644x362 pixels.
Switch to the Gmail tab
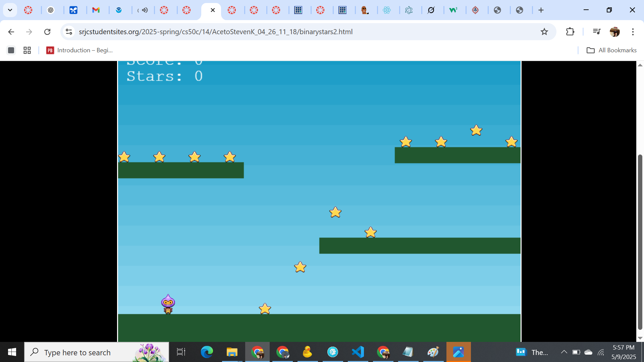[96, 10]
